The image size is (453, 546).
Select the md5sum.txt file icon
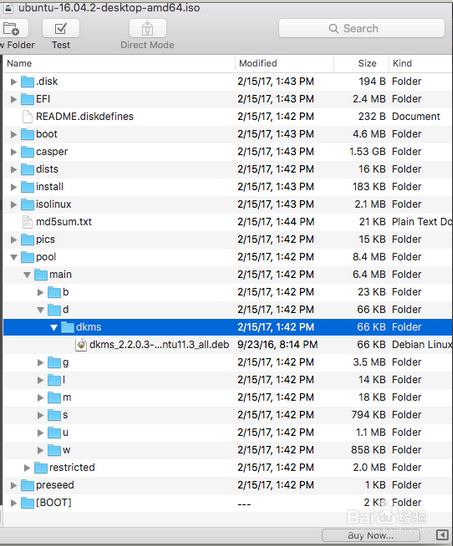(x=28, y=222)
